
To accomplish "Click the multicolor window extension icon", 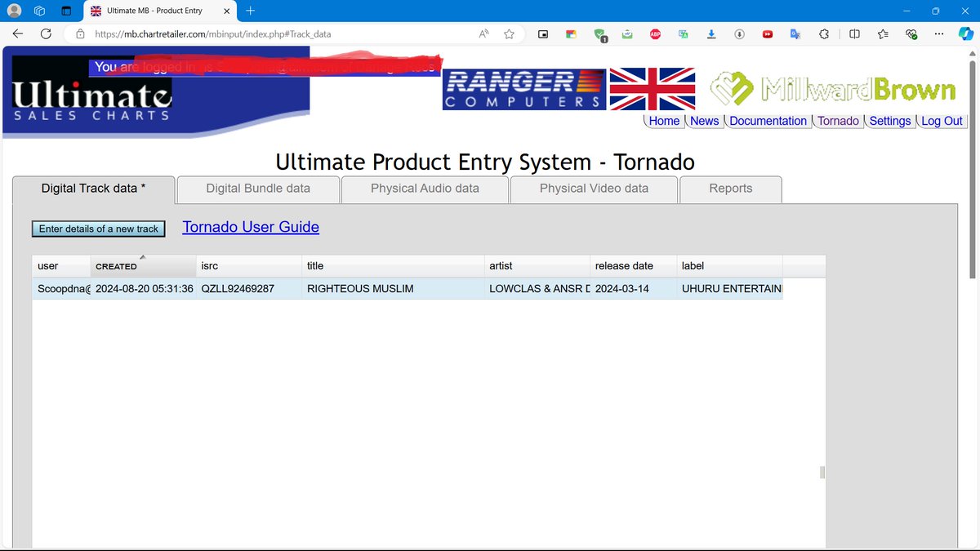I will (571, 34).
